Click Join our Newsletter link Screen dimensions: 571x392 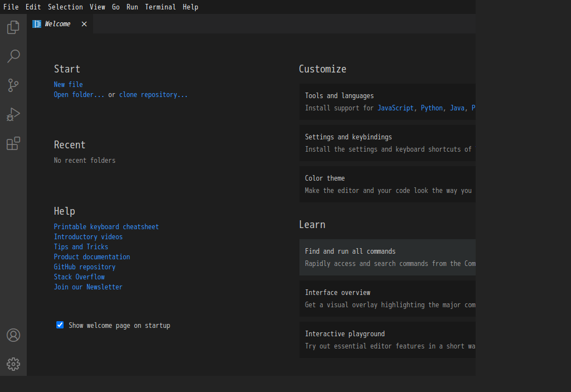pos(88,287)
